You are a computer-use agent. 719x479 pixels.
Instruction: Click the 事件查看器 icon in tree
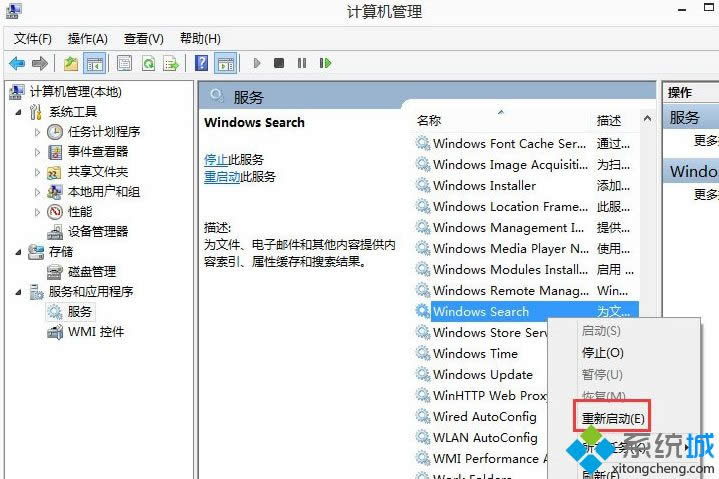tap(55, 152)
